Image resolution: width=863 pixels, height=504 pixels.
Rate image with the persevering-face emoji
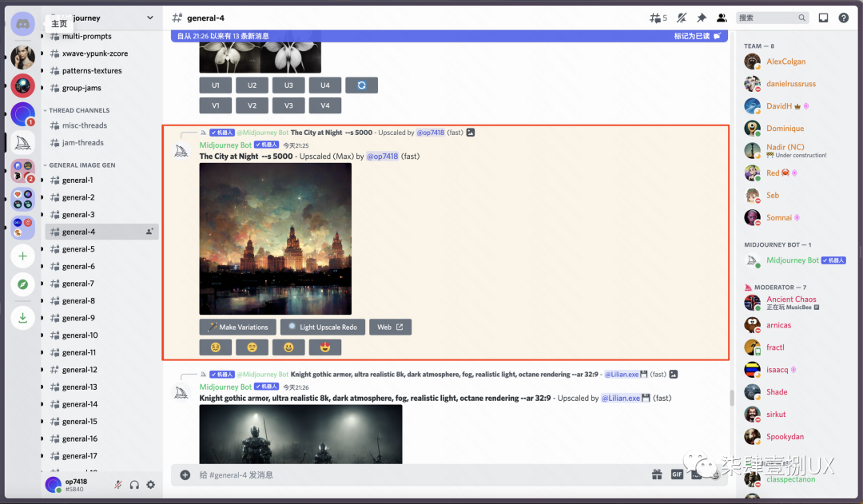click(215, 347)
